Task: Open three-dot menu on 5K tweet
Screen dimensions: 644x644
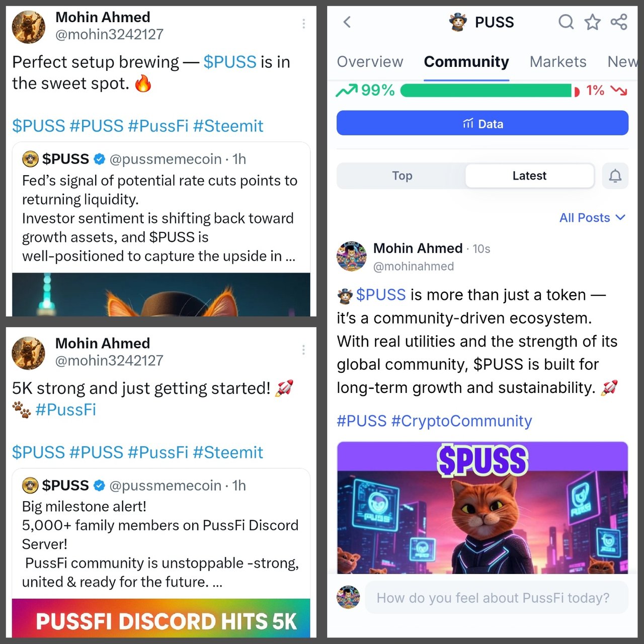Action: 303,350
